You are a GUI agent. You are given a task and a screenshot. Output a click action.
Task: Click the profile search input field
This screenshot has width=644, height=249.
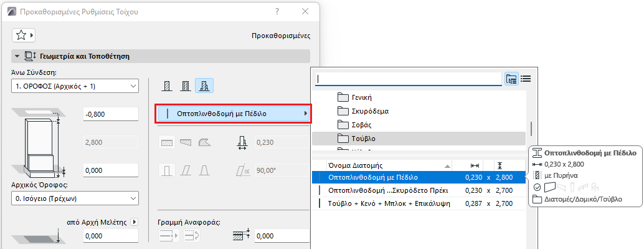[408, 79]
